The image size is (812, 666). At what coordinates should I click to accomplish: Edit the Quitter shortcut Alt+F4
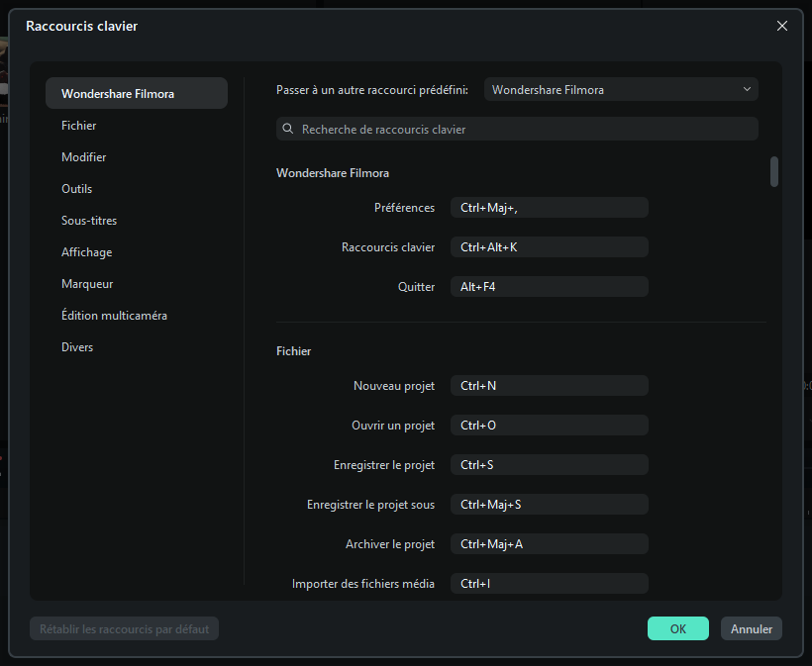coord(549,287)
